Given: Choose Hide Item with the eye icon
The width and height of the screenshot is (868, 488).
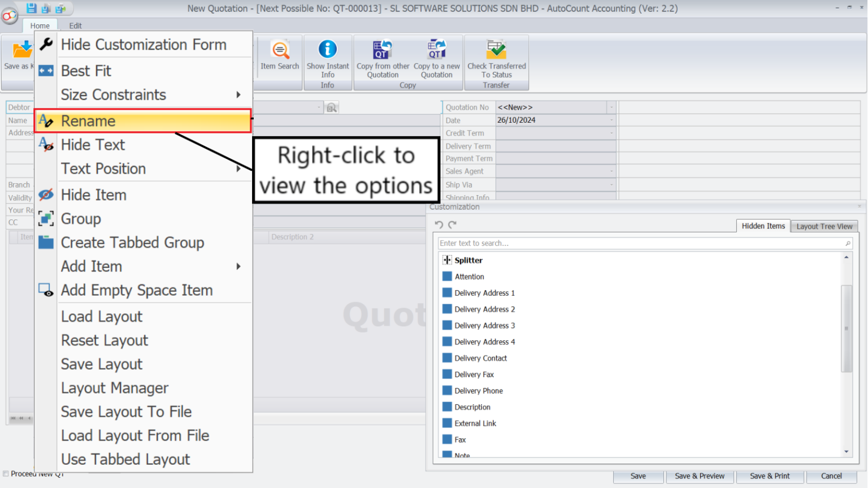Looking at the screenshot, I should point(143,195).
